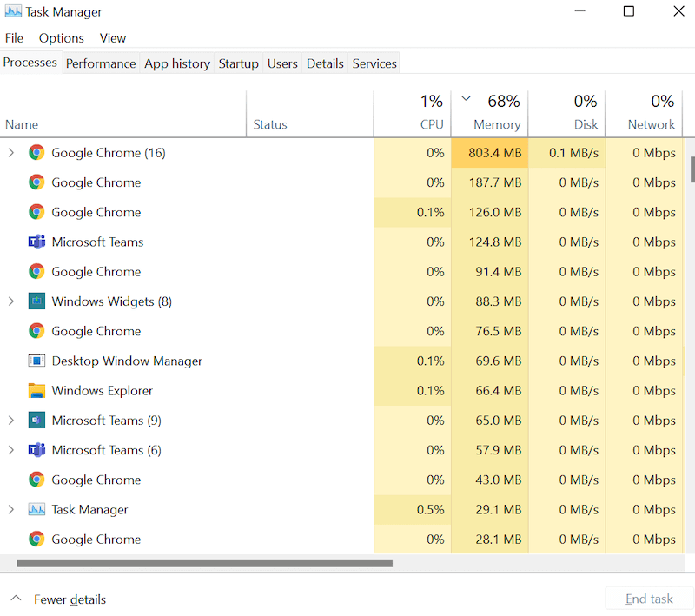Switch to the Performance tab
The image size is (695, 616).
[x=101, y=63]
